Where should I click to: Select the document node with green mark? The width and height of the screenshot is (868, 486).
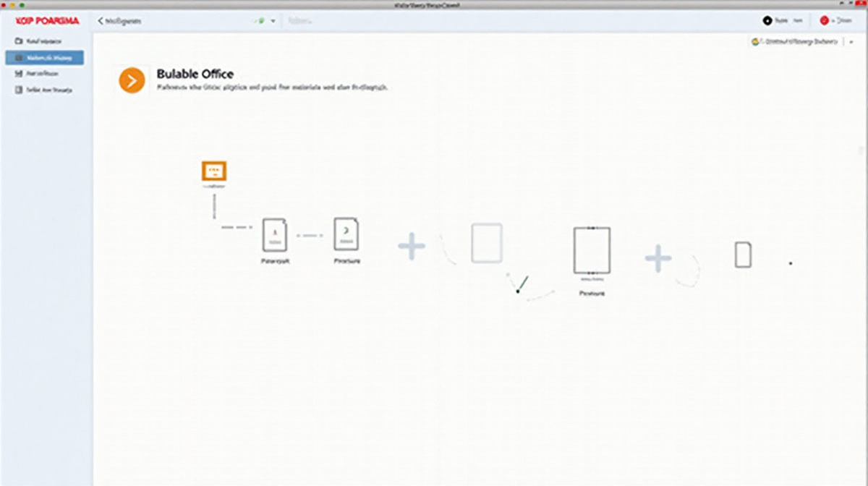346,234
